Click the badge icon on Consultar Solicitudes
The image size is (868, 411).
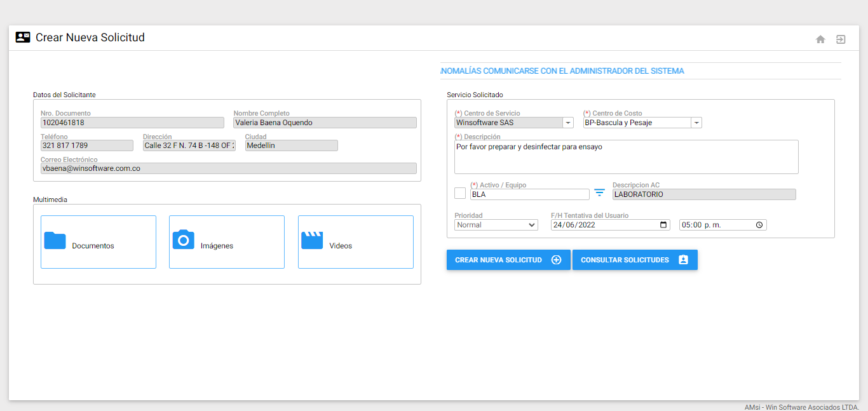[x=683, y=260]
